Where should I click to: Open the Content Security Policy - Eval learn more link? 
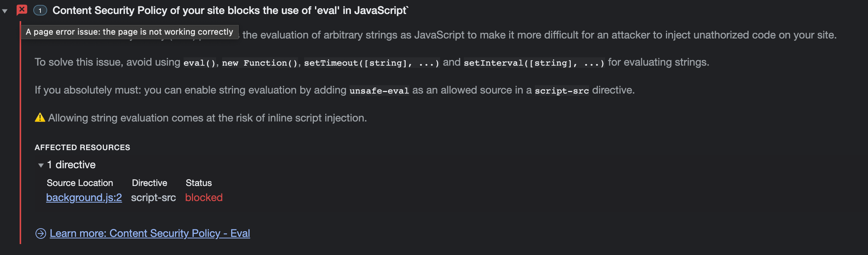(150, 233)
